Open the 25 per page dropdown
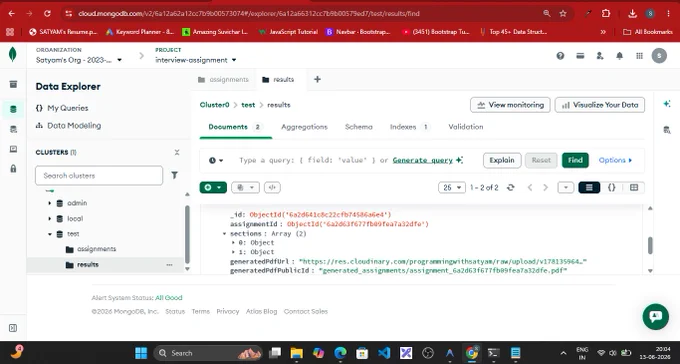Screen dimensions: 680x364 [451, 187]
